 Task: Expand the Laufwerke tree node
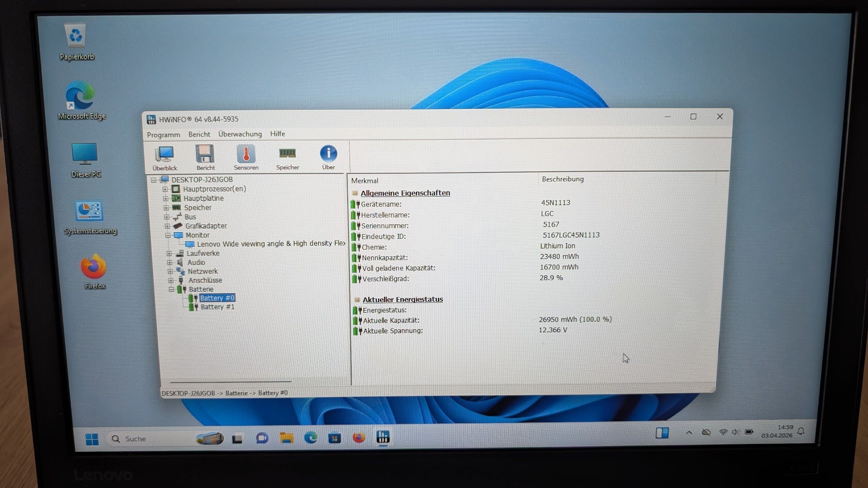169,253
